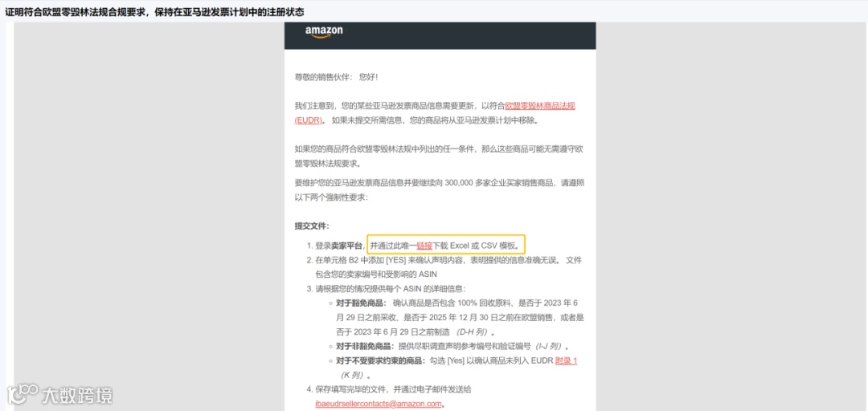Click the 对于非豁免商品 bullet label
868x411 pixels.
pos(364,346)
